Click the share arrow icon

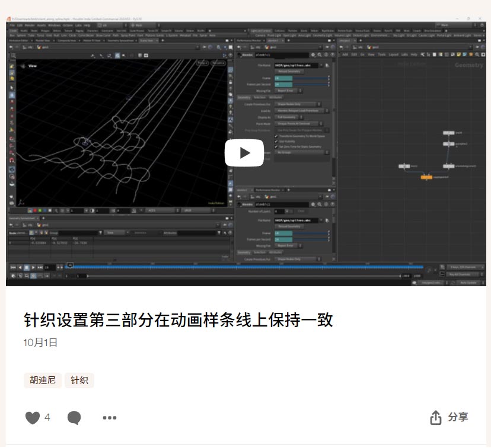(x=436, y=417)
